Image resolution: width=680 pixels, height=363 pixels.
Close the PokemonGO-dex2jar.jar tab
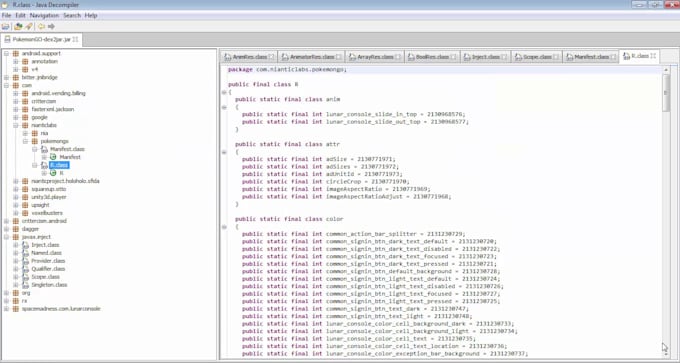coord(75,39)
